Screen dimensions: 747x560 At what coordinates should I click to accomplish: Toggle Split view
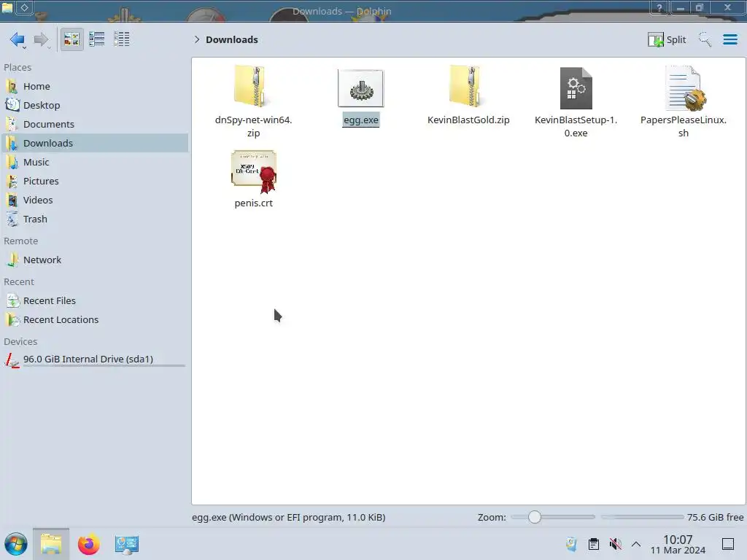click(x=667, y=39)
